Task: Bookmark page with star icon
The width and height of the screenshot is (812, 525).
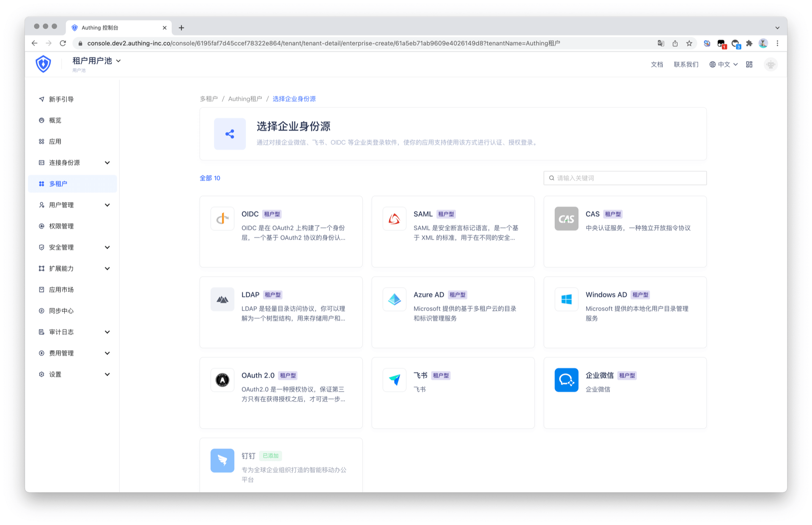Action: [x=689, y=43]
